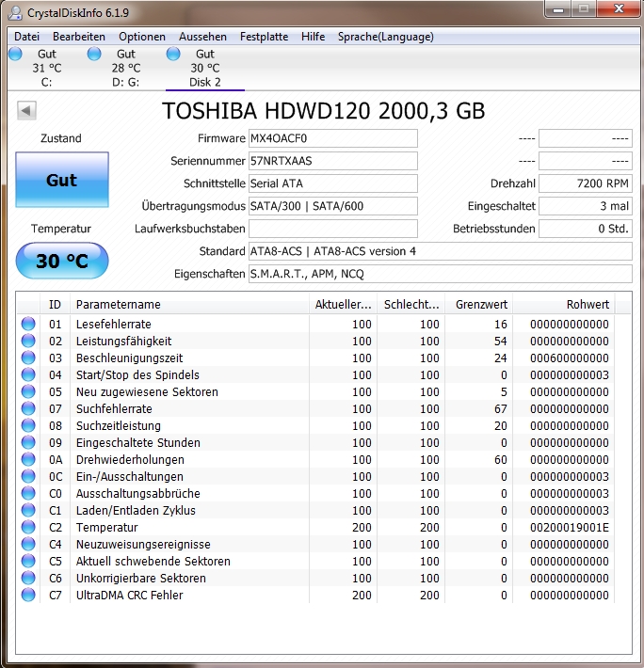Click the ID column header
This screenshot has width=644, height=668.
pos(55,305)
